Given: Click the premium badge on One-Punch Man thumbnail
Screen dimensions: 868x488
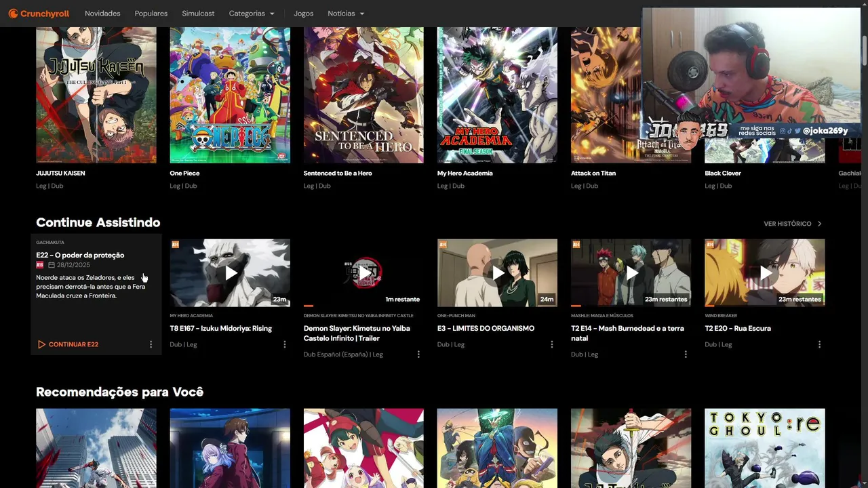Looking at the screenshot, I should (x=443, y=244).
